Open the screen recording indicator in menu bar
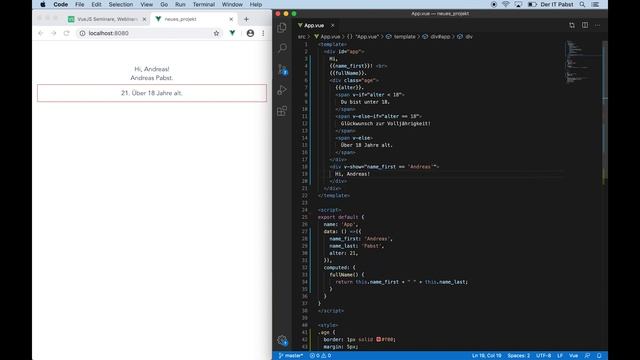The height and width of the screenshot is (360, 640). point(494,4)
